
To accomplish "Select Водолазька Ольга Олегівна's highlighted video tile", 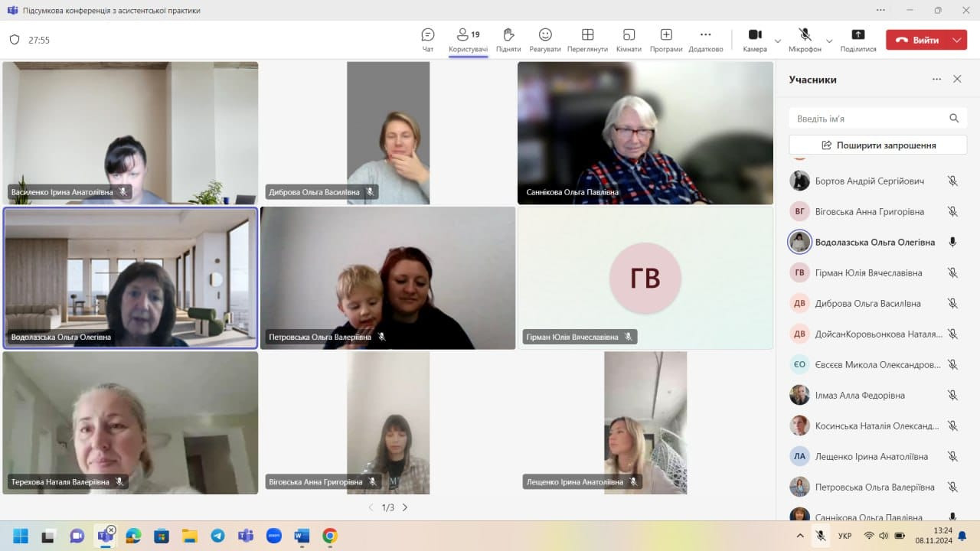I will pos(130,278).
